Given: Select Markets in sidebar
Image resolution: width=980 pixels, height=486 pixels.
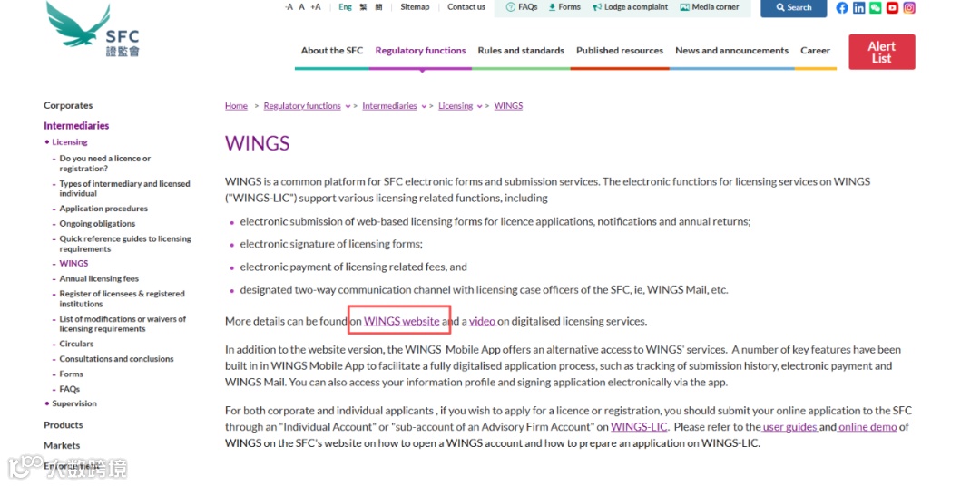Looking at the screenshot, I should pos(62,445).
